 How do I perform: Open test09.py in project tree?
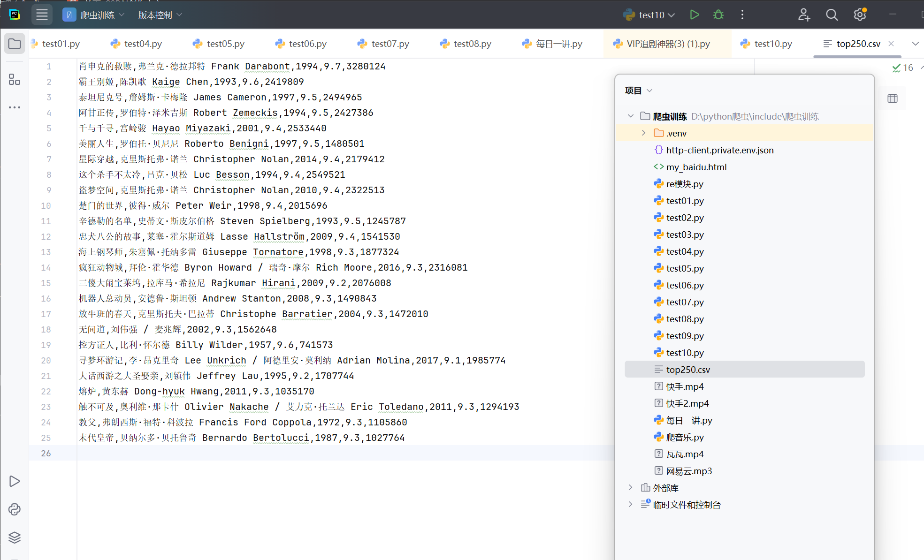click(x=685, y=336)
